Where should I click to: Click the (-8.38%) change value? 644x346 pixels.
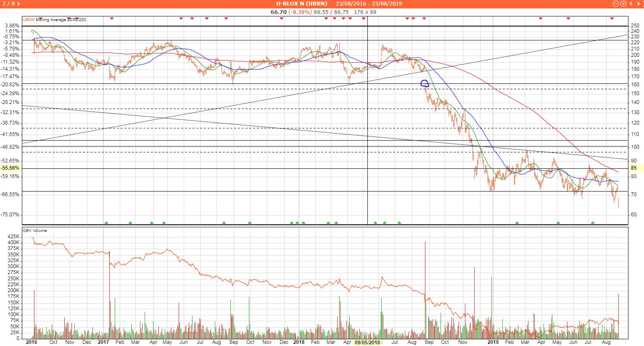click(x=300, y=12)
